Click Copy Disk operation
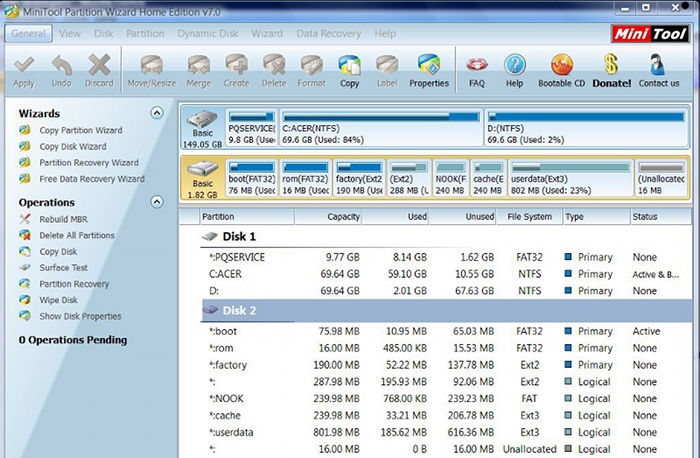The height and width of the screenshot is (458, 700). 58,251
